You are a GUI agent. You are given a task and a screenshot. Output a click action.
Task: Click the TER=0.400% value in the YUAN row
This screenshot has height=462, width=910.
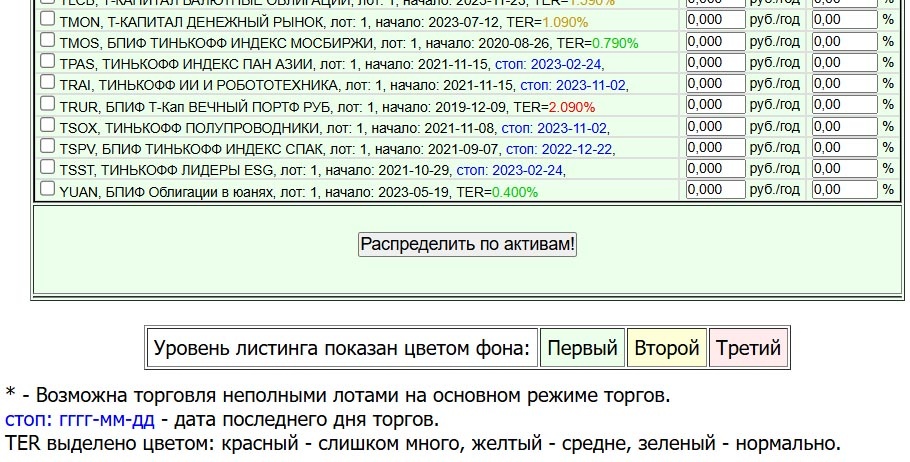pyautogui.click(x=497, y=192)
